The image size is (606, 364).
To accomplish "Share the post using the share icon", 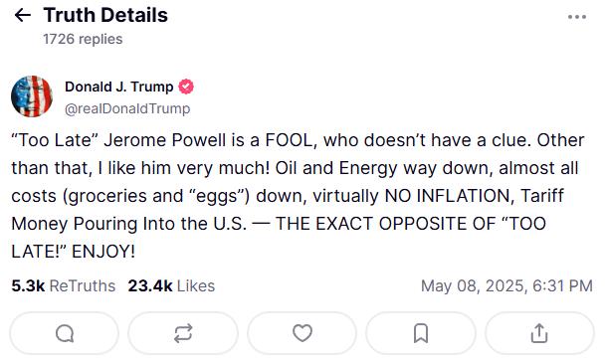I will tap(539, 333).
